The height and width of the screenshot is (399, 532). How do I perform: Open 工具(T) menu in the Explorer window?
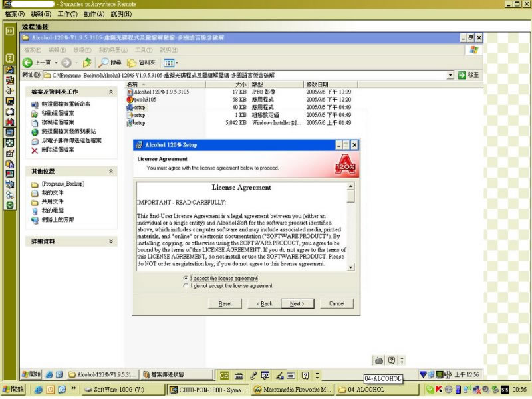pyautogui.click(x=144, y=50)
